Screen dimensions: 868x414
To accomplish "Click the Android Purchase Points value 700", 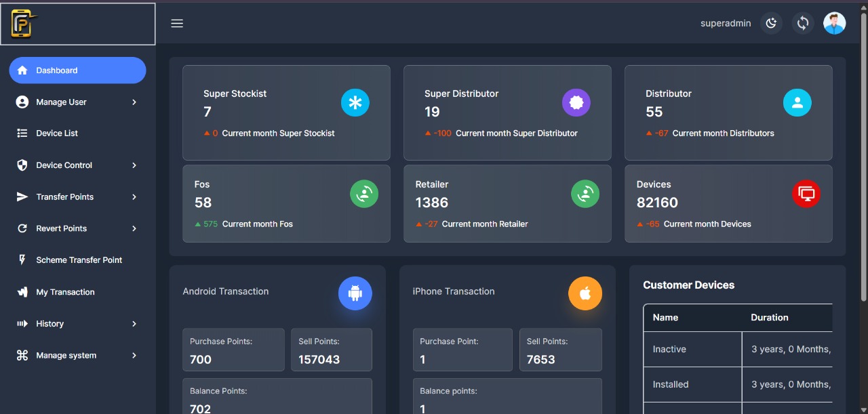I will click(201, 359).
